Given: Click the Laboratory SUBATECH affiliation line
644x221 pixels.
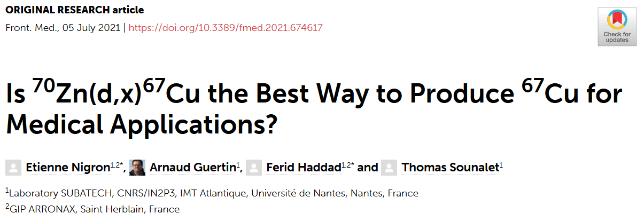Looking at the screenshot, I should tap(212, 193).
